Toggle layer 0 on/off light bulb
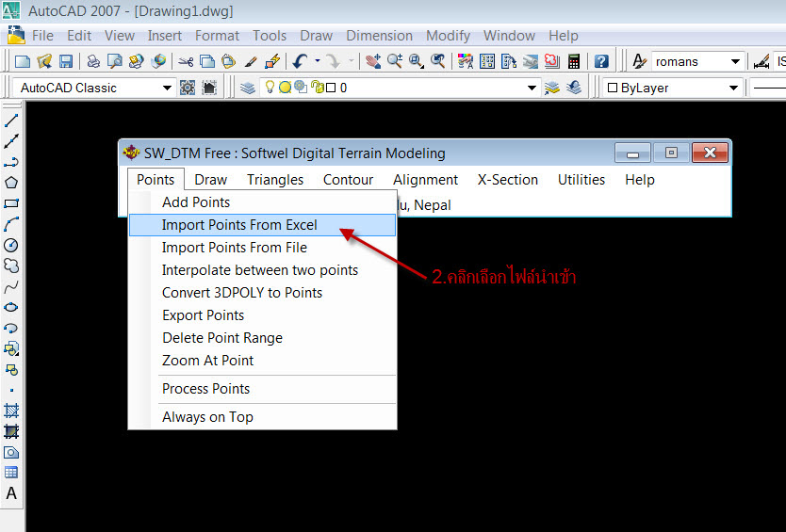The image size is (786, 532). click(270, 88)
